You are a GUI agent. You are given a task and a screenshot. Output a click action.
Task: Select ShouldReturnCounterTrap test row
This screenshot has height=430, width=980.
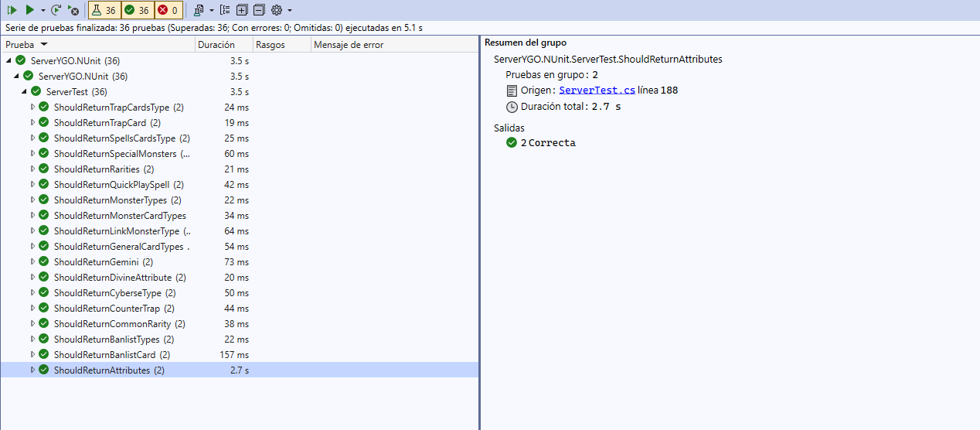(x=240, y=308)
